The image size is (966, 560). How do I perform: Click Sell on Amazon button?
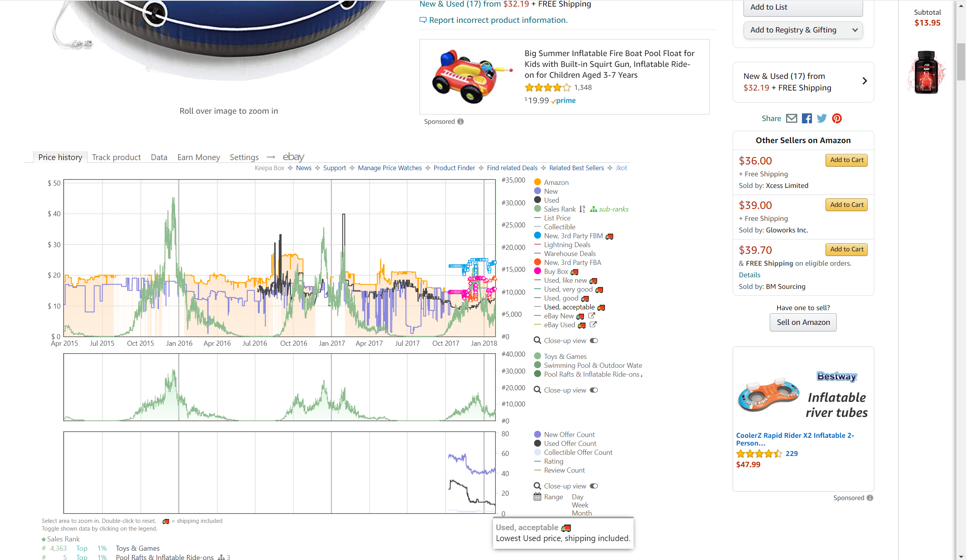(803, 323)
